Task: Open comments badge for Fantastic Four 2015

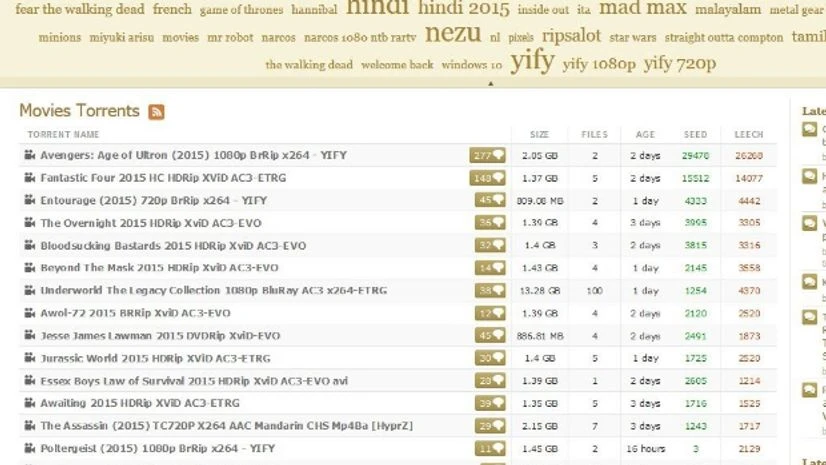Action: pos(487,178)
